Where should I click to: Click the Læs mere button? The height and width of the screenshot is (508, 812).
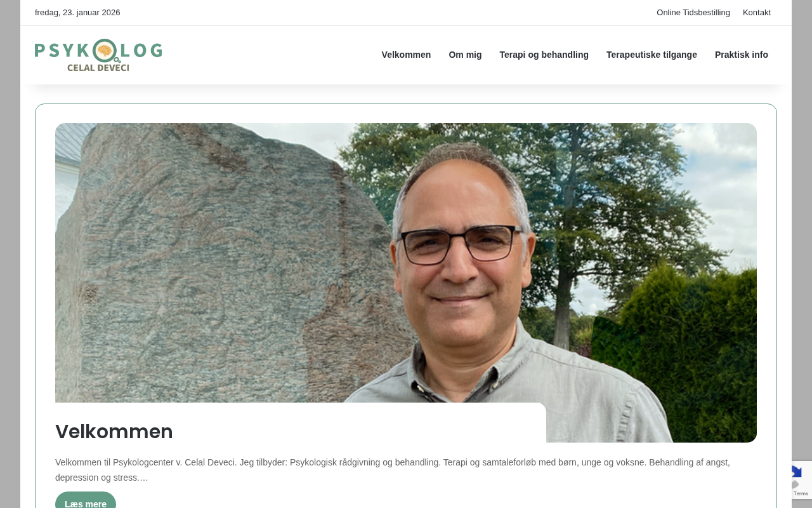click(x=86, y=501)
